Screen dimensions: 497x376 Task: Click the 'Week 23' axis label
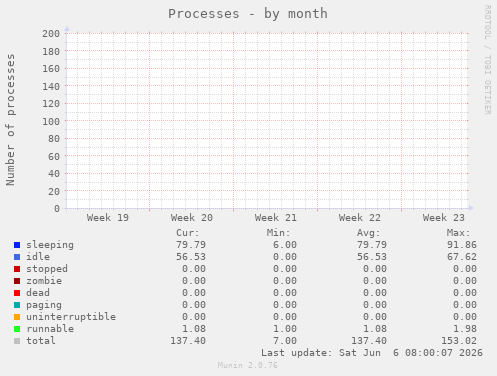pyautogui.click(x=444, y=218)
